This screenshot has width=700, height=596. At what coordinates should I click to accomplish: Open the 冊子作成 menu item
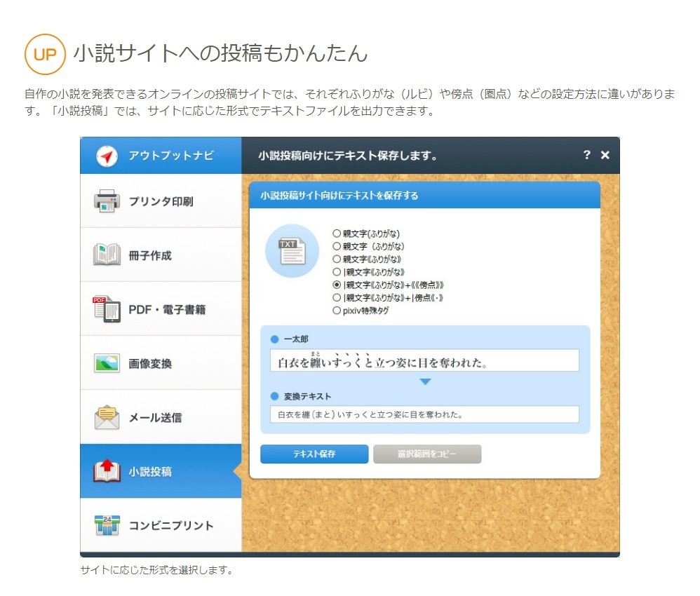pos(161,255)
